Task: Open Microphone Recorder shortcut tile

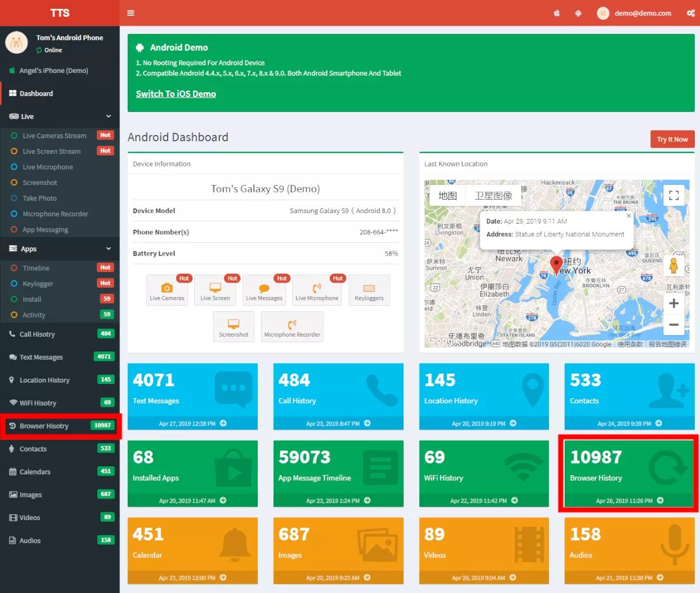Action: pyautogui.click(x=292, y=327)
